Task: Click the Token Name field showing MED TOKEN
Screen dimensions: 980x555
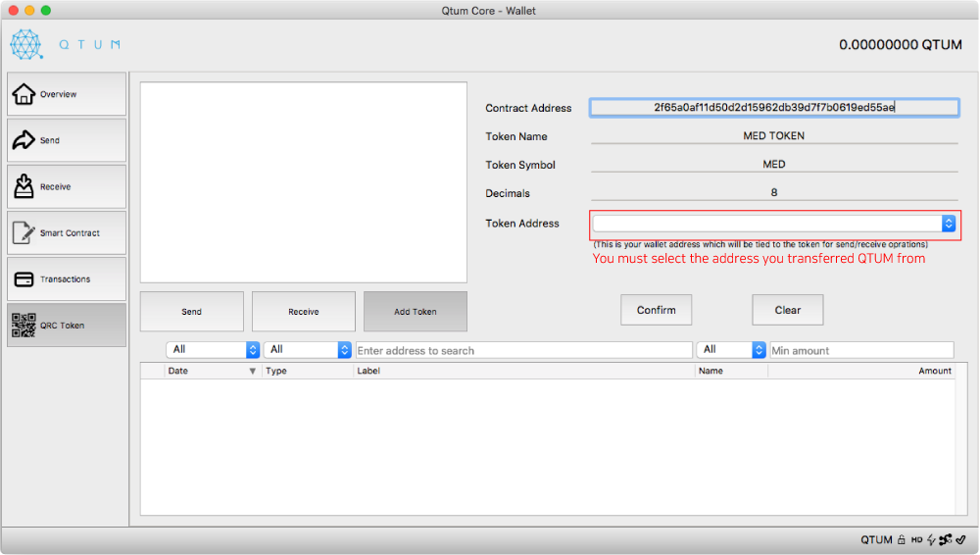Action: (774, 135)
